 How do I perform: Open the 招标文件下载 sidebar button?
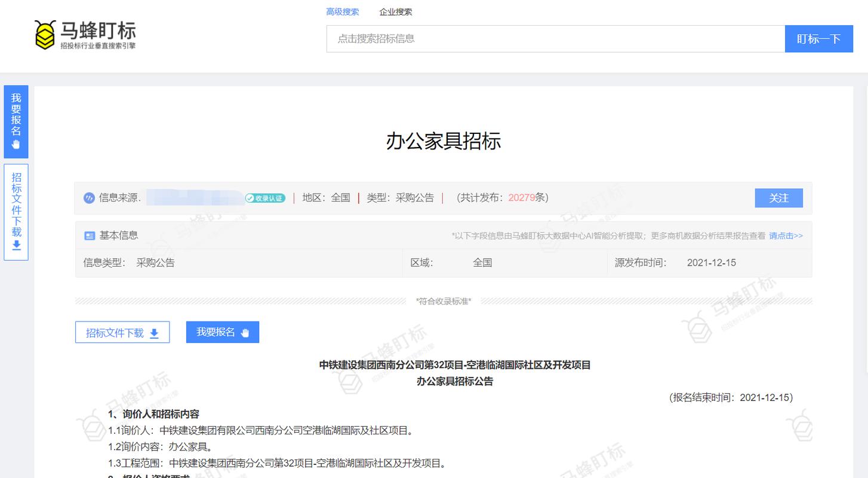16,212
